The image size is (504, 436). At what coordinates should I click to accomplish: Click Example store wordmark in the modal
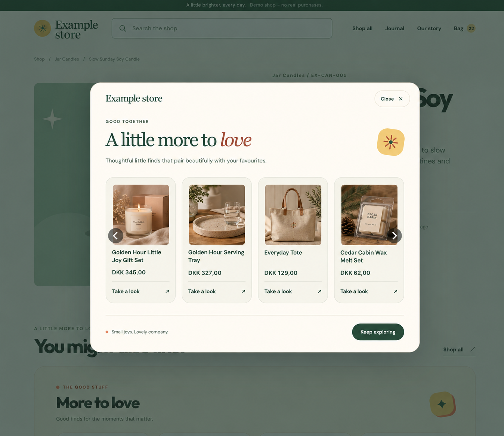coord(134,98)
